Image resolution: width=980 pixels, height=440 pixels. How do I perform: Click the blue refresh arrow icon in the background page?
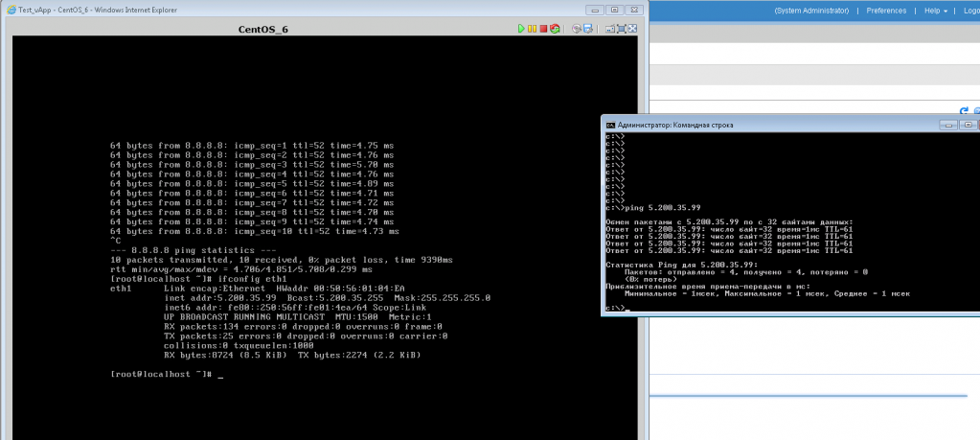tap(964, 110)
